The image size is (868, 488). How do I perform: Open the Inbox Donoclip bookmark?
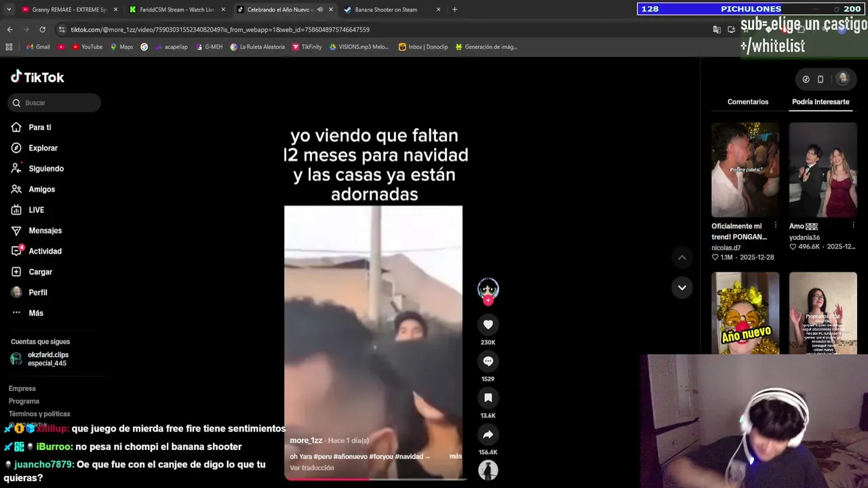coord(423,47)
